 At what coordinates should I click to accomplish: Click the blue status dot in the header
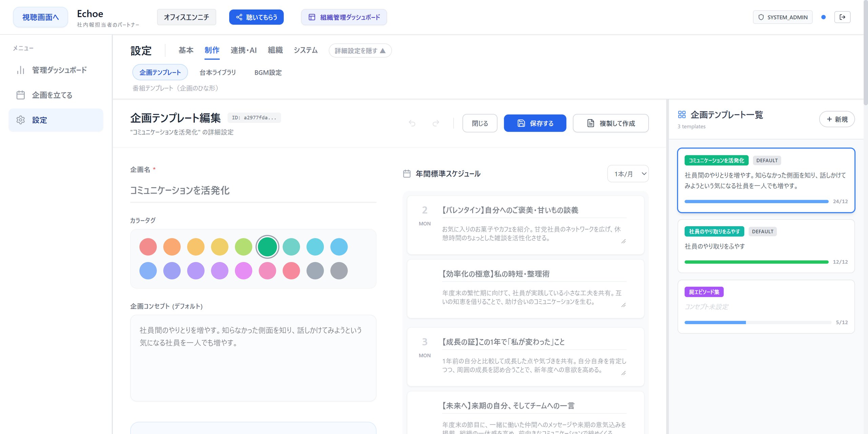[823, 17]
